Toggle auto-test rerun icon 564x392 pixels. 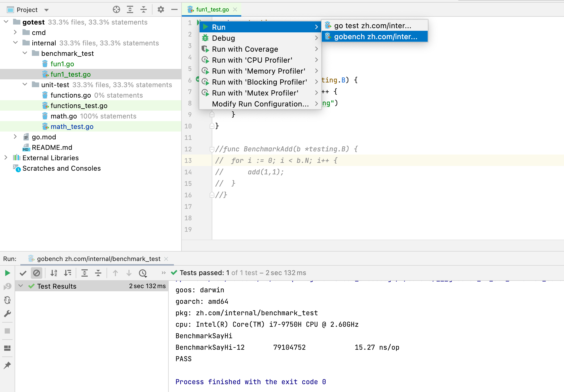click(7, 300)
